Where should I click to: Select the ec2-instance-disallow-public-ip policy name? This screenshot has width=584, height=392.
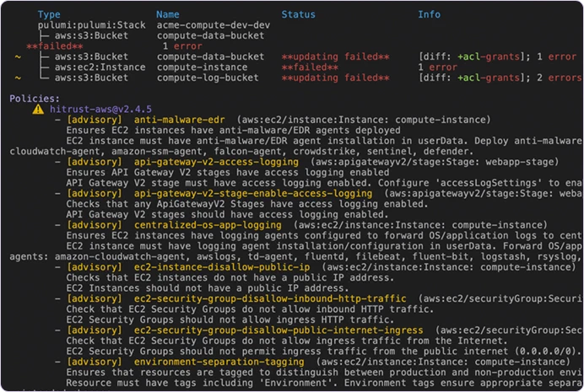coord(222,267)
